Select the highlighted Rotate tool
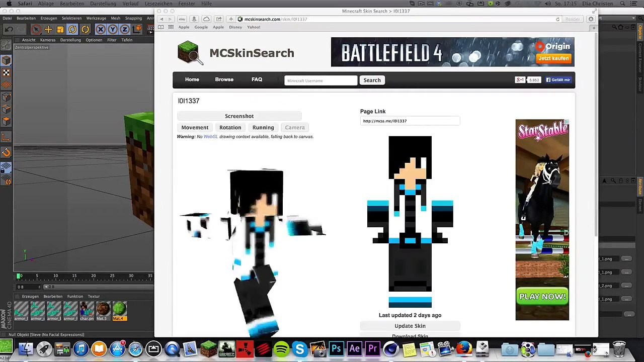The image size is (644, 362). tap(72, 30)
